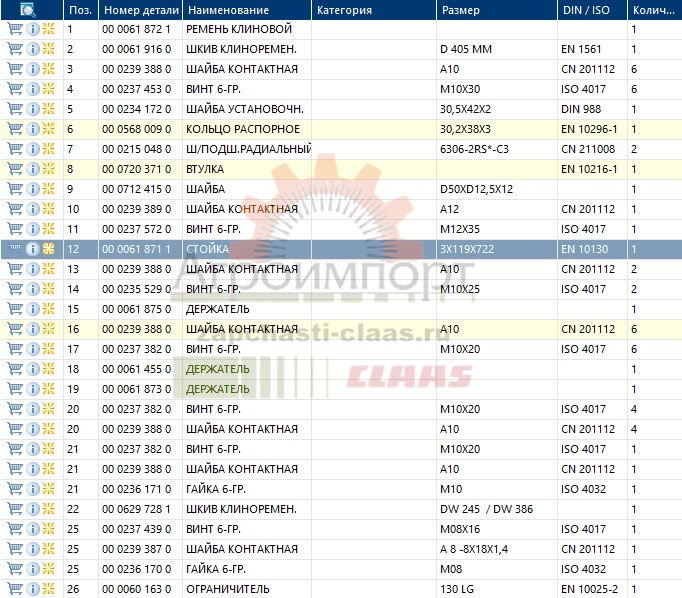This screenshot has width=682, height=598.
Task: Click size A 8 -8X18X1,4
Action: pos(474,549)
